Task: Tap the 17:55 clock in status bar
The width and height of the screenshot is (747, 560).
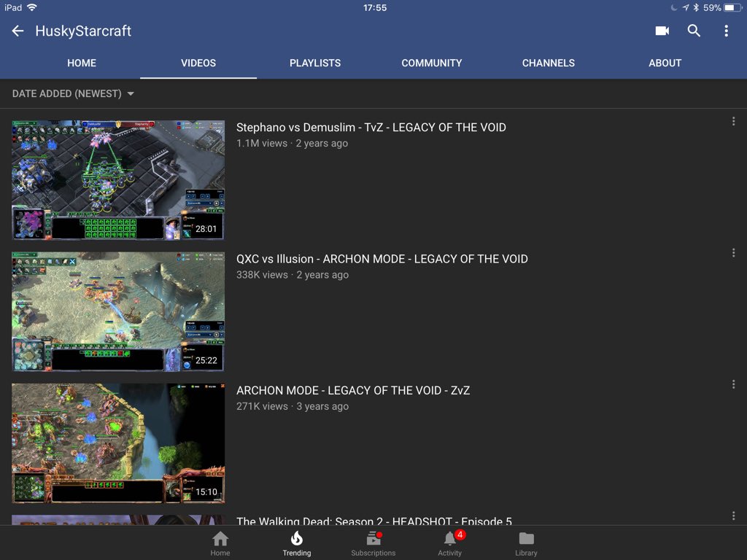Action: (x=375, y=7)
